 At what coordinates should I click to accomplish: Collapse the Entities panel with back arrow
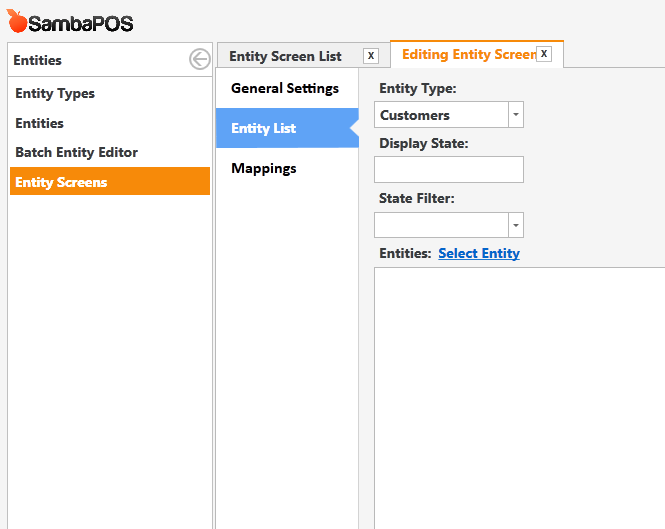point(200,59)
